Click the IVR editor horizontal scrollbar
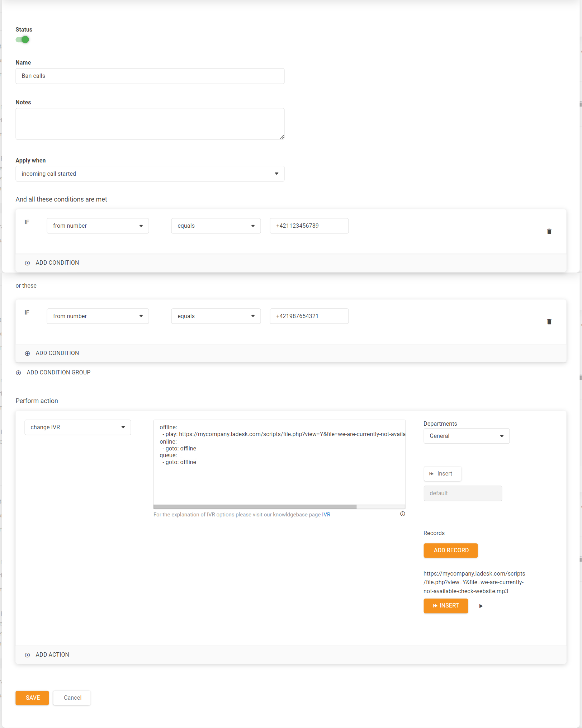This screenshot has height=728, width=582. tap(255, 507)
